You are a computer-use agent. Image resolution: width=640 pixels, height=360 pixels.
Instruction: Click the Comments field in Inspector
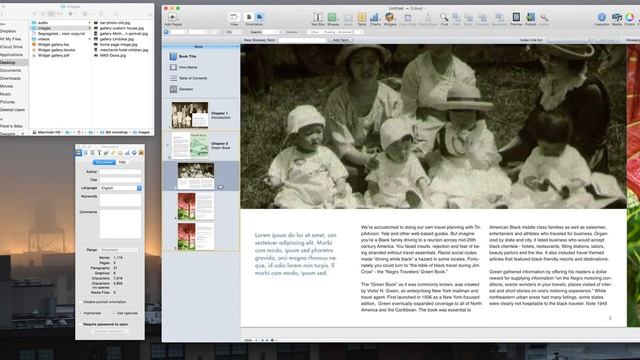coord(120,224)
